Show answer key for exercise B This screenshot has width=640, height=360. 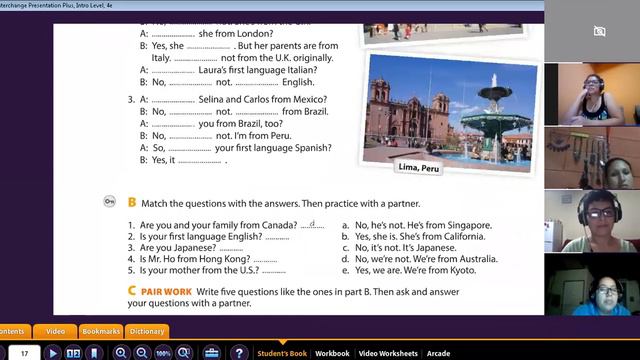[109, 201]
